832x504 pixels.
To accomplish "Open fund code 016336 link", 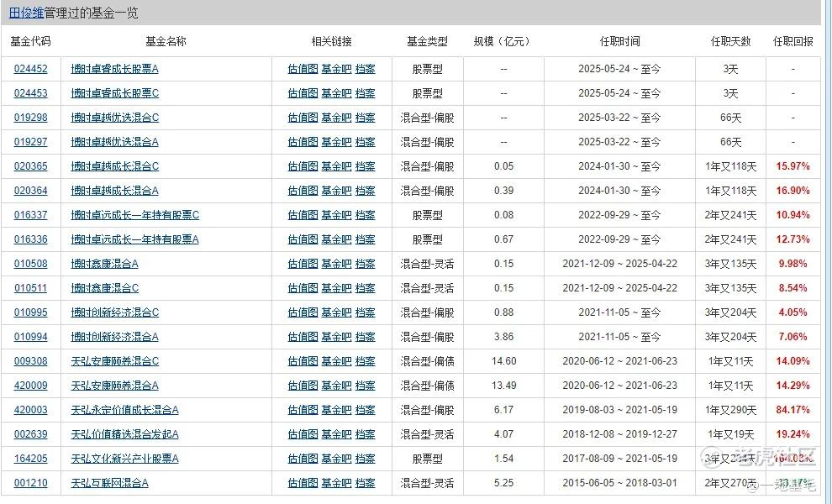I will 31,239.
